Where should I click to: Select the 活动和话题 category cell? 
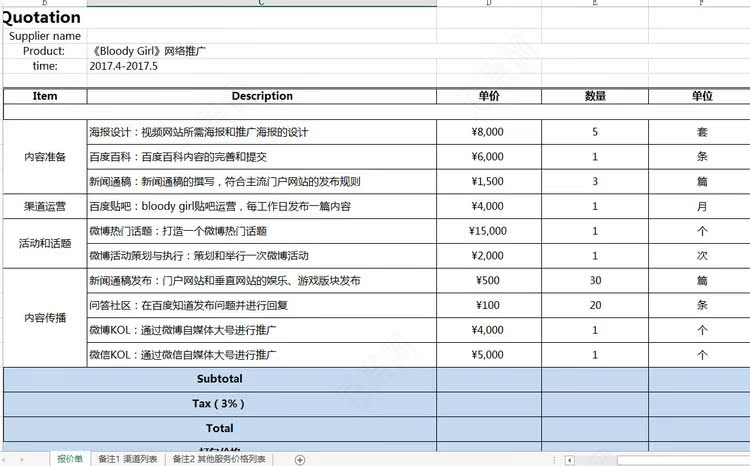[45, 244]
